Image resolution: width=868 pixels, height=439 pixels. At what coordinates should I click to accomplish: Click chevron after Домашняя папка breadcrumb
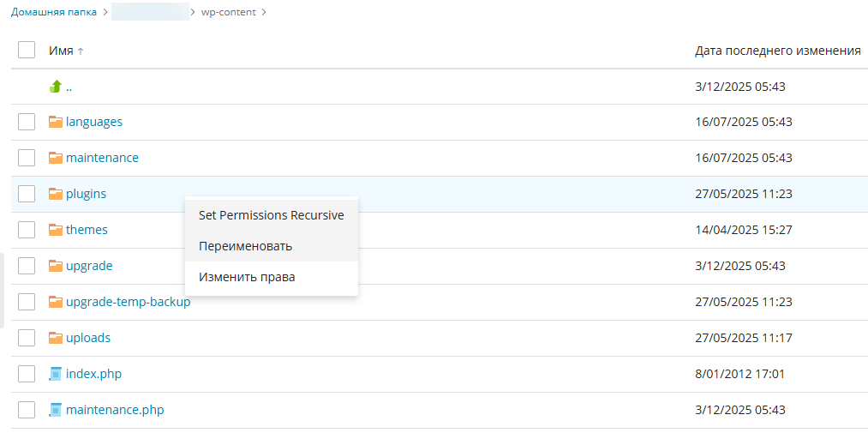coord(105,12)
